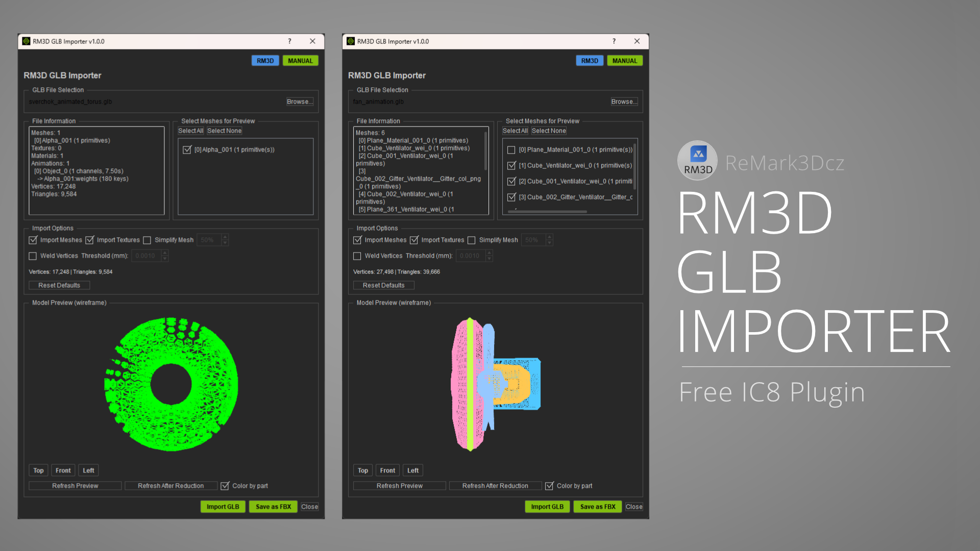Enable Simplify Mesh in left window
This screenshot has height=551, width=980.
coord(147,240)
